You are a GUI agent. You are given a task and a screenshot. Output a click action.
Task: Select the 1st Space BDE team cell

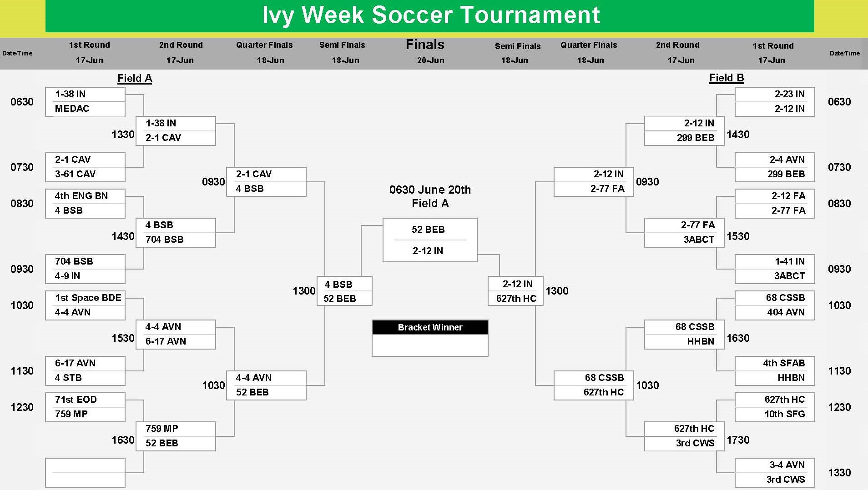pos(85,298)
